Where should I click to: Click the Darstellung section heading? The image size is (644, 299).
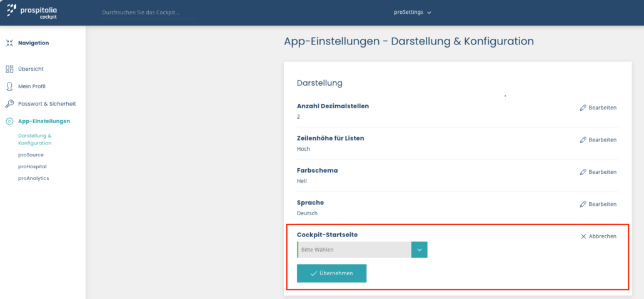[x=319, y=83]
